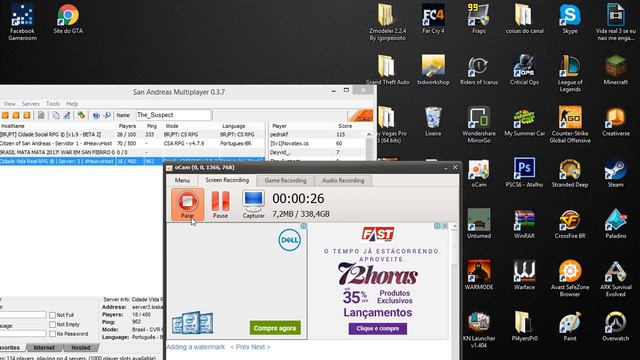This screenshot has width=640, height=360.
Task: Switch to the Audio Recording tab
Action: (343, 180)
